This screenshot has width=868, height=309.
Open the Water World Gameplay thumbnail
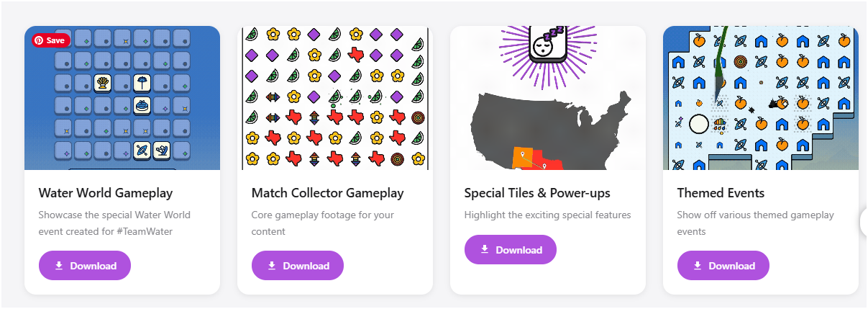click(122, 98)
